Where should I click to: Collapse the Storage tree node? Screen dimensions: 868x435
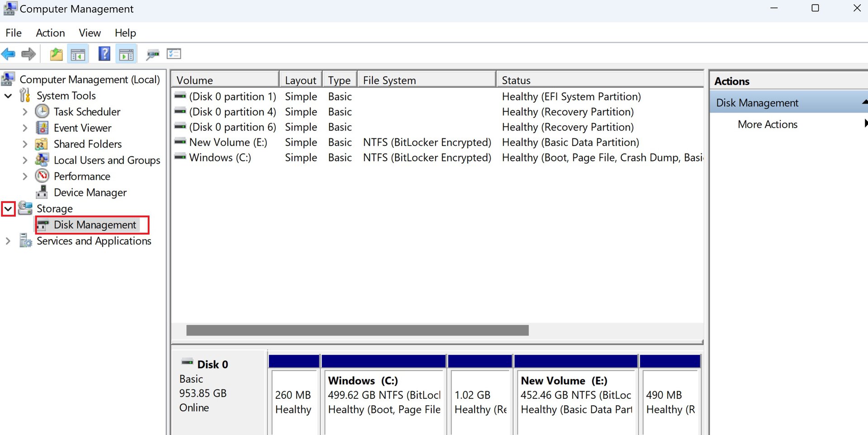(8, 209)
